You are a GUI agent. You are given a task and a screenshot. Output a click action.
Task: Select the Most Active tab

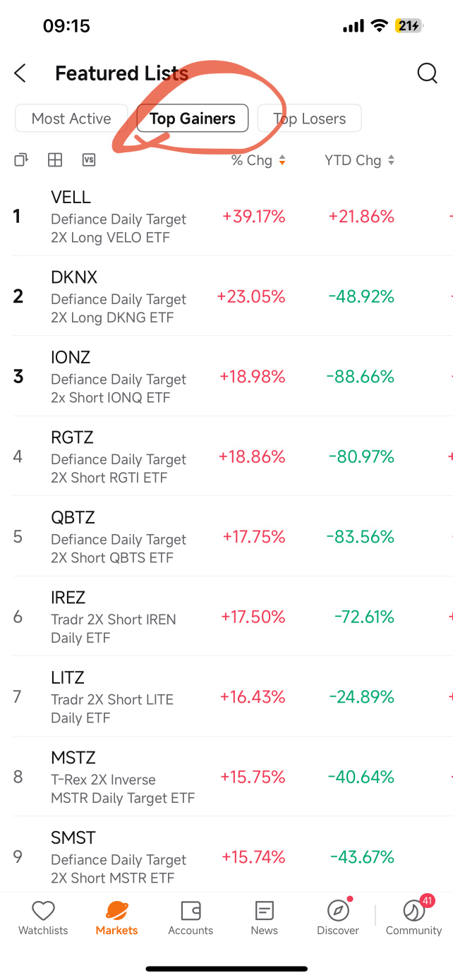(x=71, y=119)
